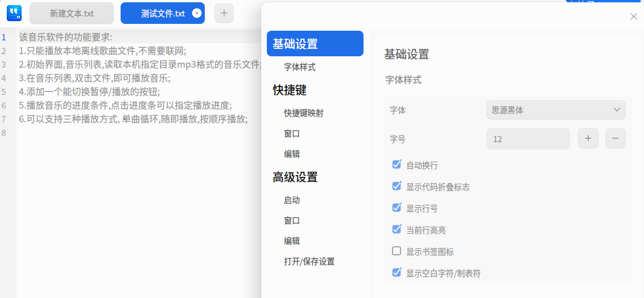This screenshot has height=298, width=644.
Task: Click line 4 about 双击文件,即可播放音乐
Action: tap(94, 78)
